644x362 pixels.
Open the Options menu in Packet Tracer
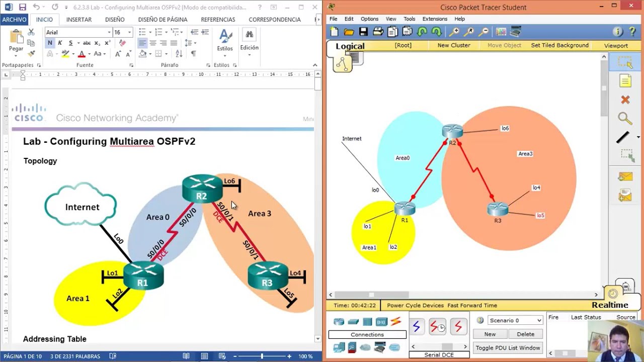coord(369,19)
